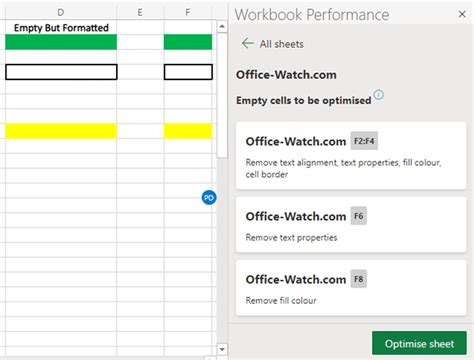Click 'Remove text properties' card text

pos(291,237)
